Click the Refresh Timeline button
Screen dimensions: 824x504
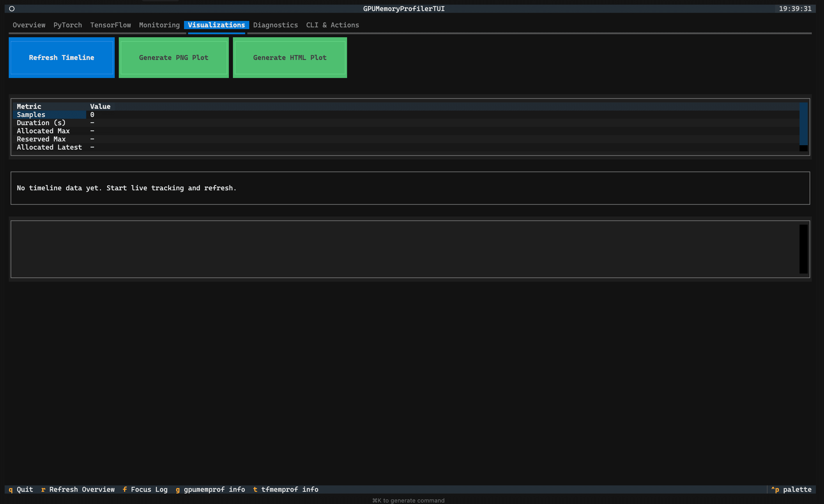pos(61,58)
